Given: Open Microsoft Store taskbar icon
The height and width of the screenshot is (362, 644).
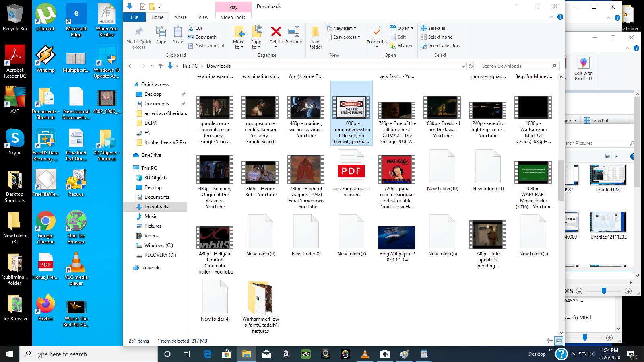Looking at the screenshot, I should tap(227, 354).
